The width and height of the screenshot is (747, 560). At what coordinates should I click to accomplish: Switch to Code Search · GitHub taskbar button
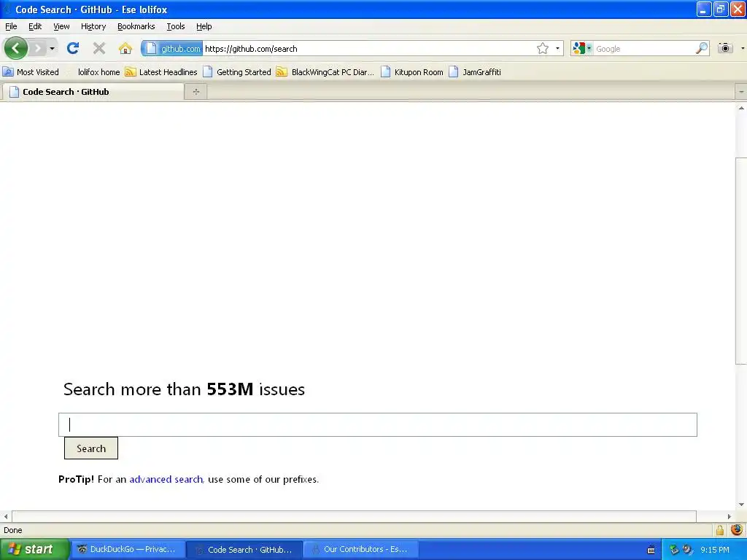(x=244, y=549)
